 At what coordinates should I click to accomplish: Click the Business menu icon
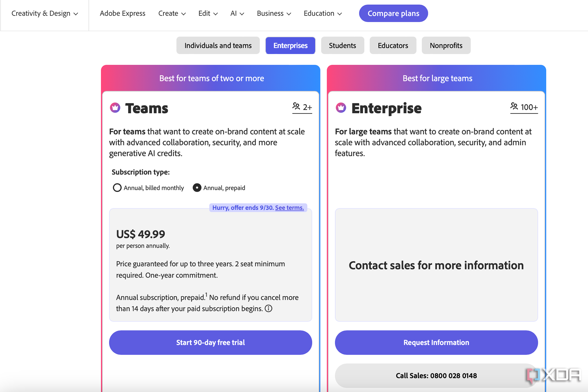288,13
